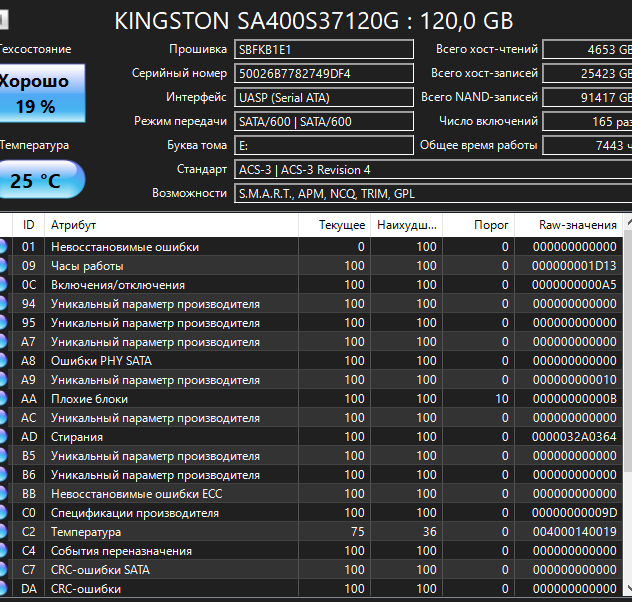Click the ID column header
This screenshot has width=632, height=602.
click(28, 225)
